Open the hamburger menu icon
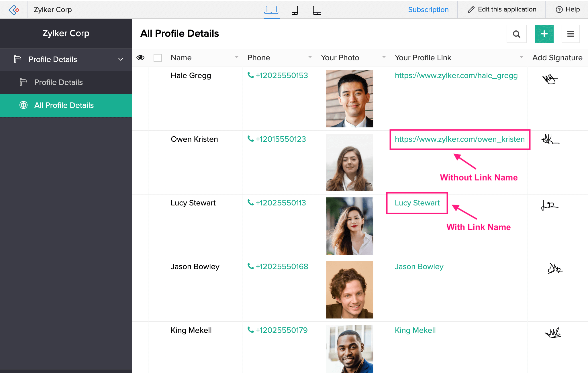The width and height of the screenshot is (588, 373). tap(571, 34)
